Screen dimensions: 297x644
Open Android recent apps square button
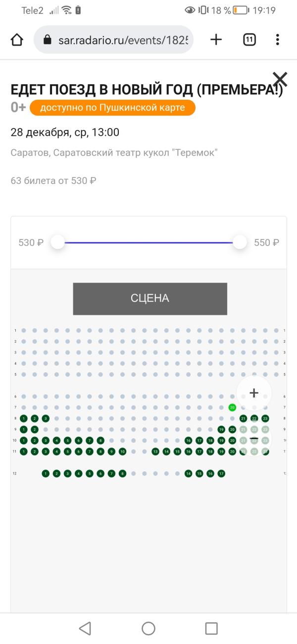pos(211,629)
